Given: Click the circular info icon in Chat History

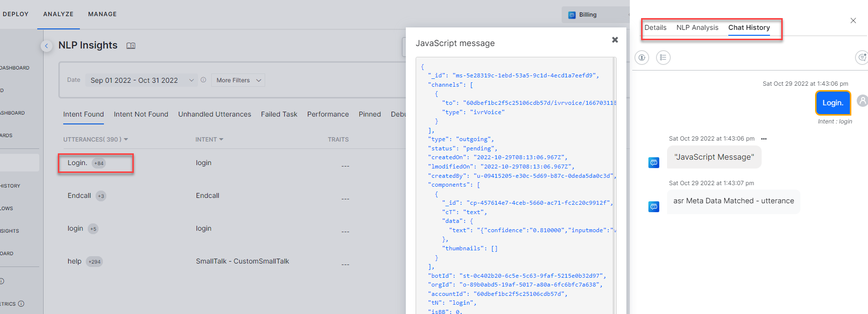Looking at the screenshot, I should [642, 57].
